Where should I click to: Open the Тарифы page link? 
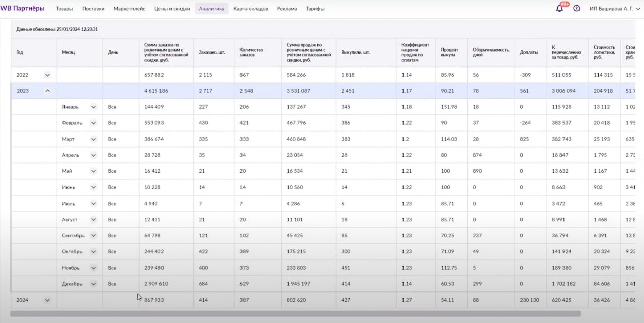click(315, 9)
